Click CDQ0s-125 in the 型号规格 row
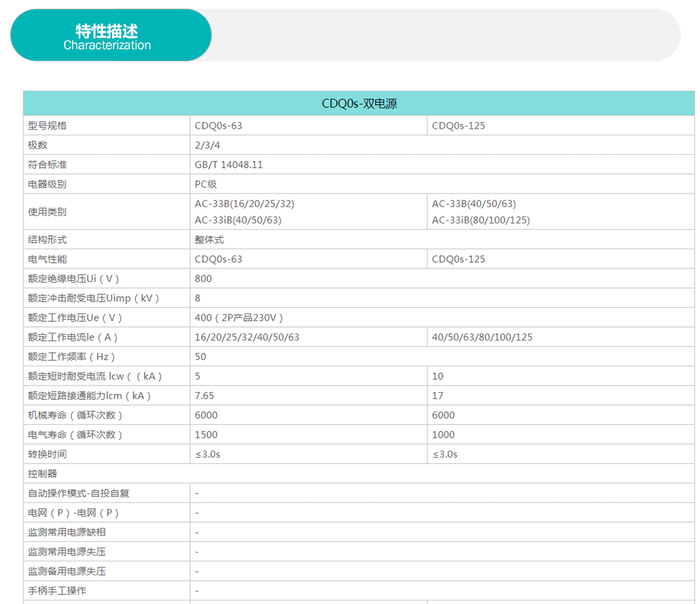 (x=458, y=126)
